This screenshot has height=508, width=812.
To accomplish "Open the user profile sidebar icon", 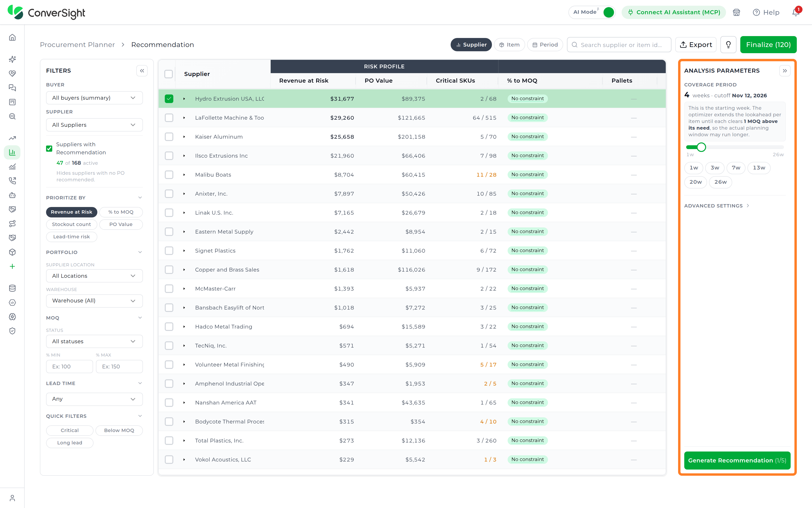I will coord(12,498).
